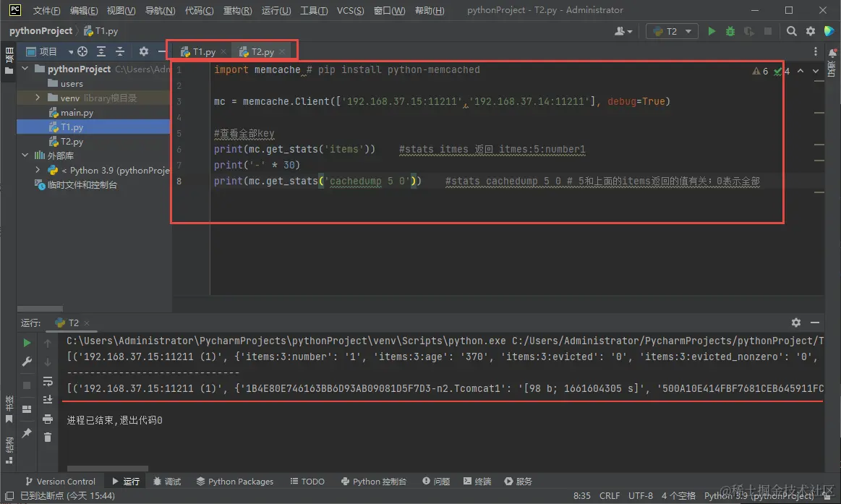
Task: Click the CRLF line separator status
Action: [x=610, y=496]
